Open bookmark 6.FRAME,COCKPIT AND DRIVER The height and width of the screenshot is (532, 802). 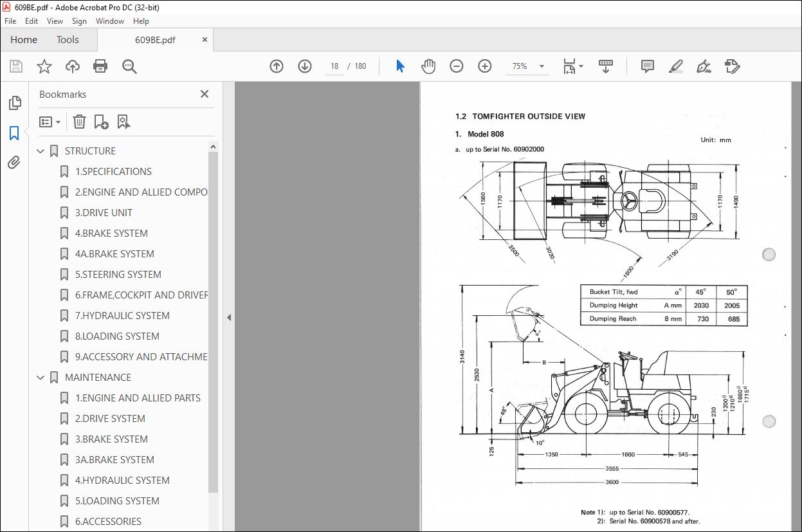(141, 295)
